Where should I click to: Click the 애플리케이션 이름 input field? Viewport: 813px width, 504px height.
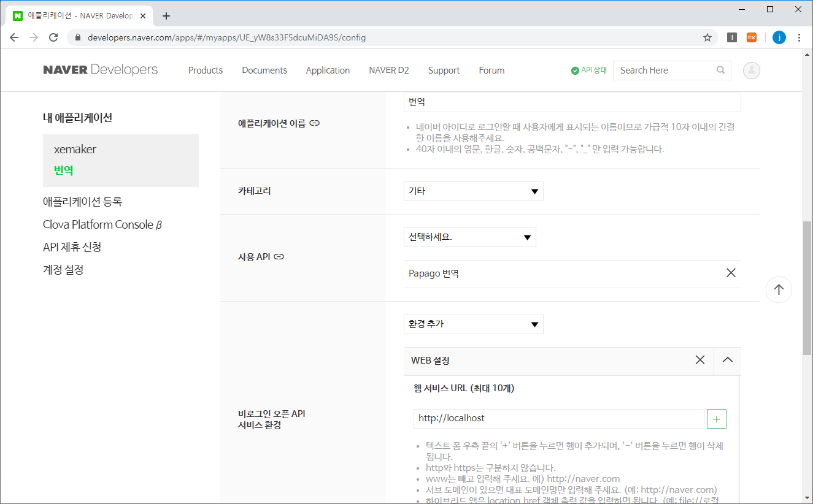[572, 102]
